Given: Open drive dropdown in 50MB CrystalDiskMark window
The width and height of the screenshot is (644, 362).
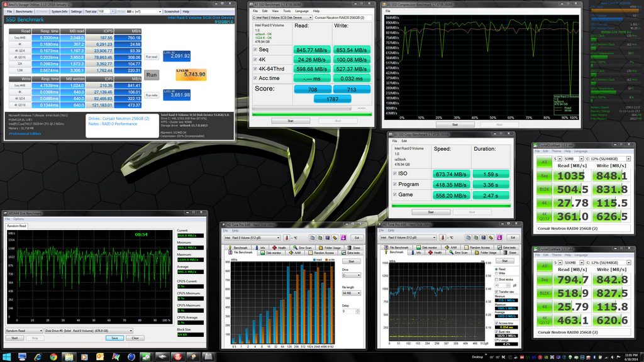Looking at the screenshot, I should 608,159.
